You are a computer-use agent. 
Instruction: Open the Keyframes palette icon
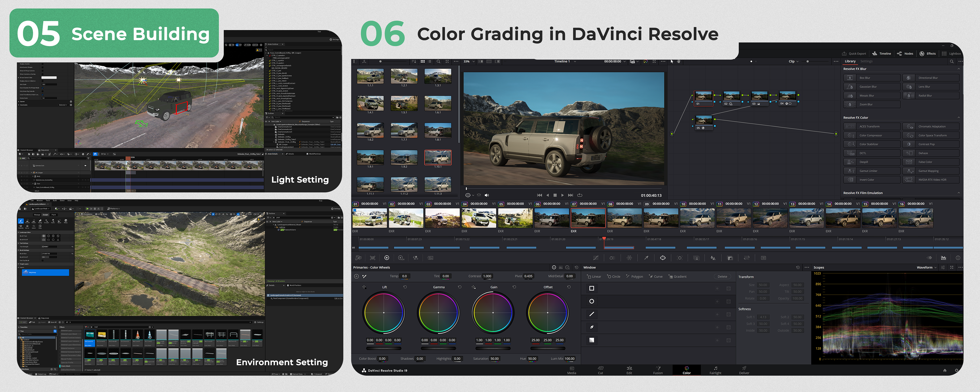coord(929,258)
